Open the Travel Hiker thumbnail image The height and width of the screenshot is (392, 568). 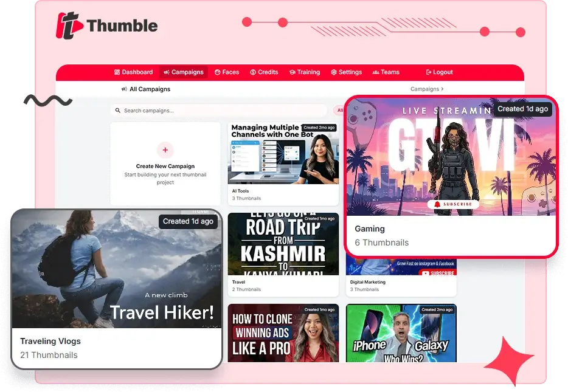tap(117, 269)
